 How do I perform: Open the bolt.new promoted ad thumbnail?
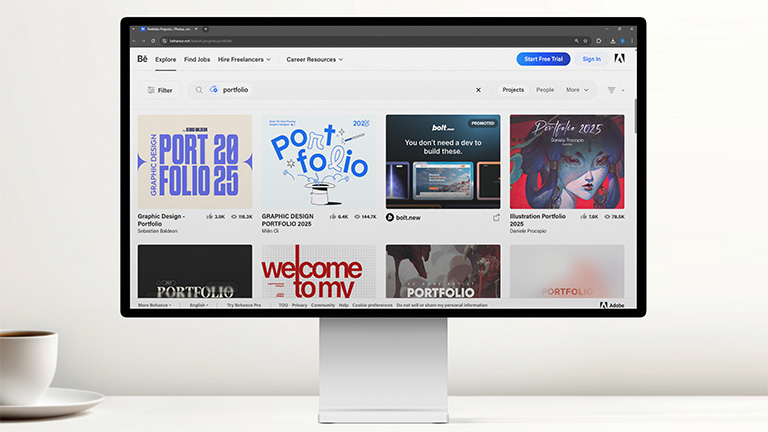pos(443,162)
